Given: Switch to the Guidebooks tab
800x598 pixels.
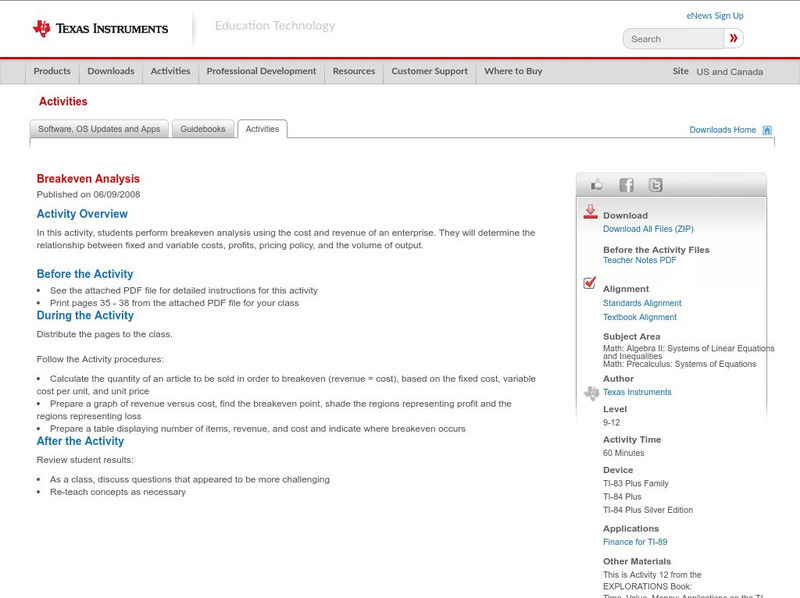Looking at the screenshot, I should [x=203, y=129].
